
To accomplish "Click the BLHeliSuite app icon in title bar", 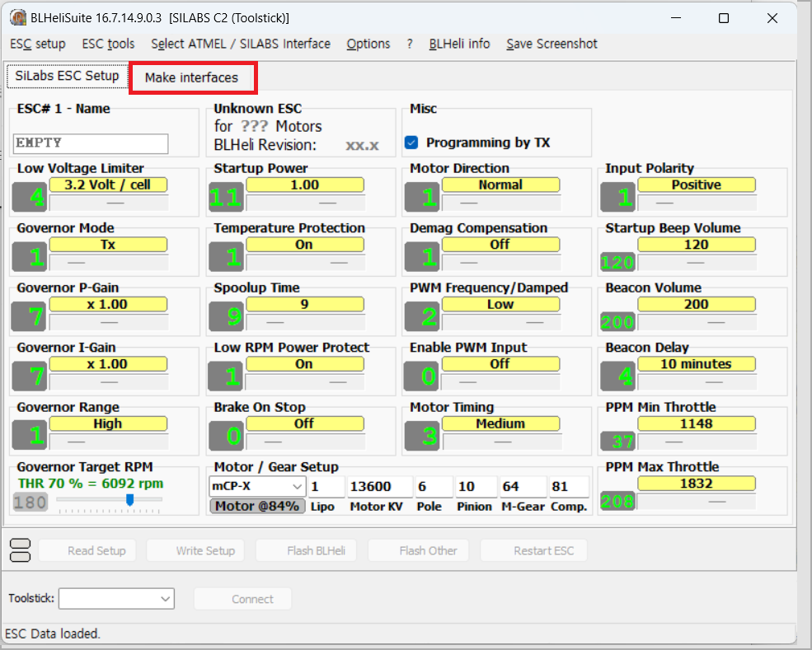I will click(18, 17).
